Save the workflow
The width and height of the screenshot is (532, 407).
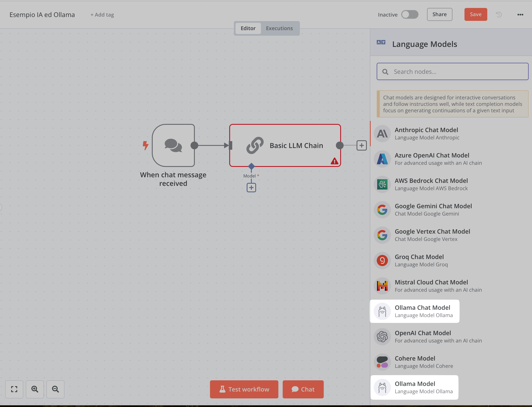coord(476,15)
